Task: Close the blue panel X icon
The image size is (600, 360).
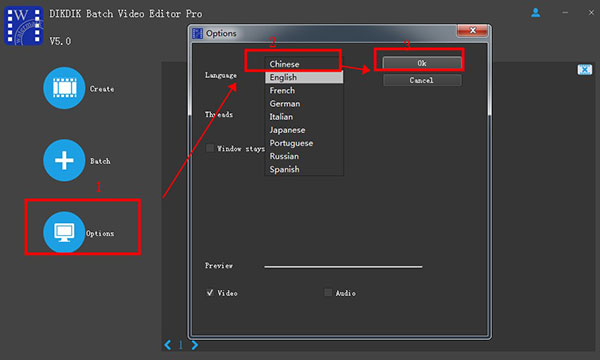Action: click(x=584, y=70)
